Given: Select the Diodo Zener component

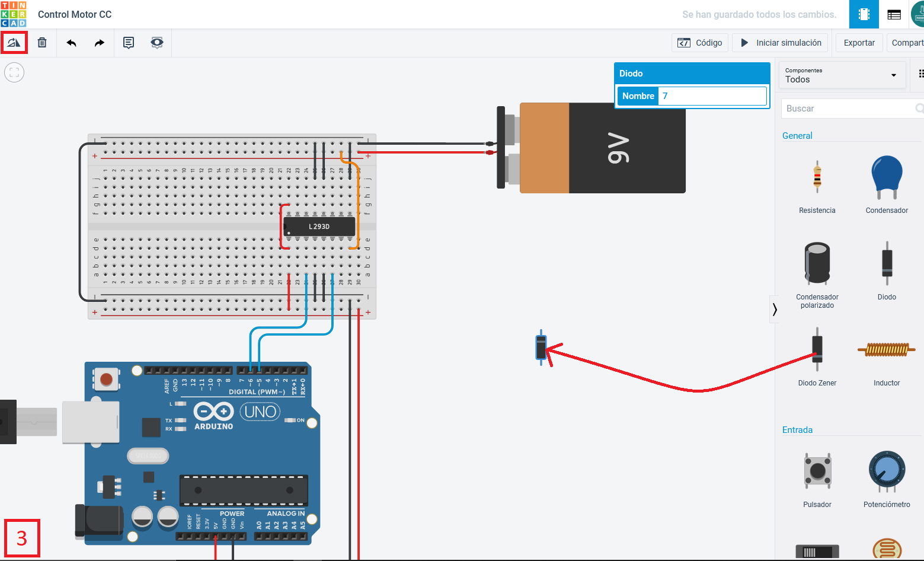Looking at the screenshot, I should 817,356.
